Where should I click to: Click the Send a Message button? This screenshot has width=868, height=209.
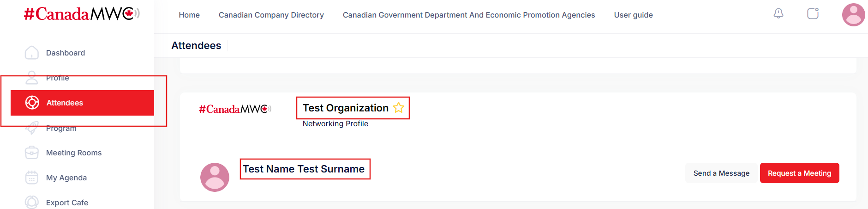(721, 173)
